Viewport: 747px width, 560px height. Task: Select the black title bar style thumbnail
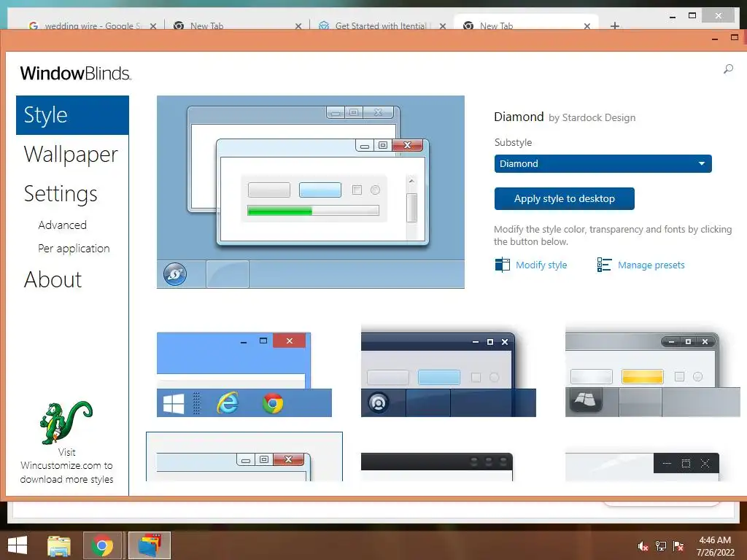[x=437, y=467]
